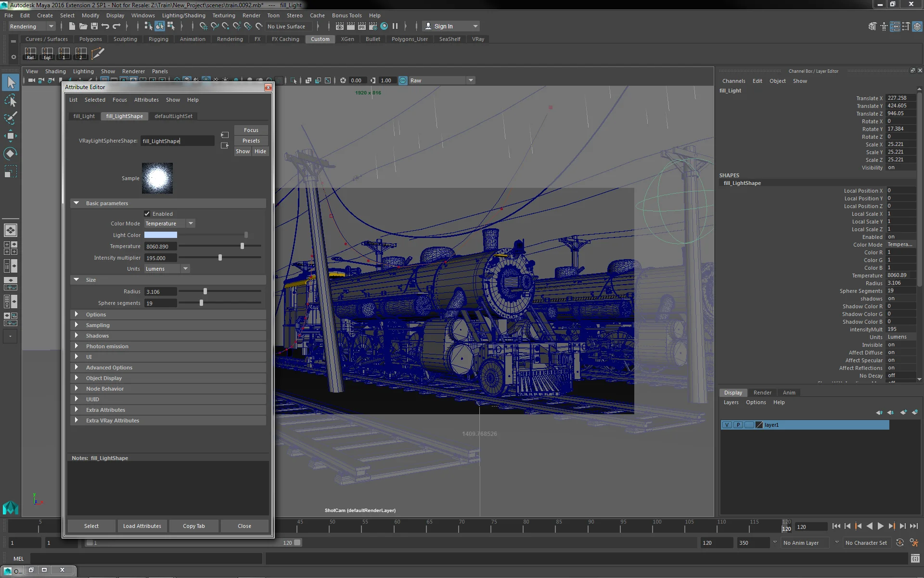The height and width of the screenshot is (578, 924).
Task: Click the Load Attributes button
Action: pos(142,526)
